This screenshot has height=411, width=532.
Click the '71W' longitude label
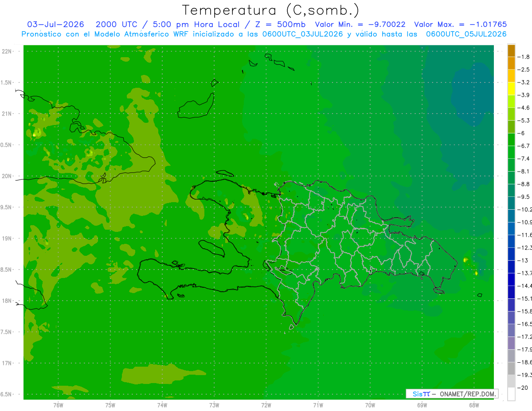coord(318,405)
